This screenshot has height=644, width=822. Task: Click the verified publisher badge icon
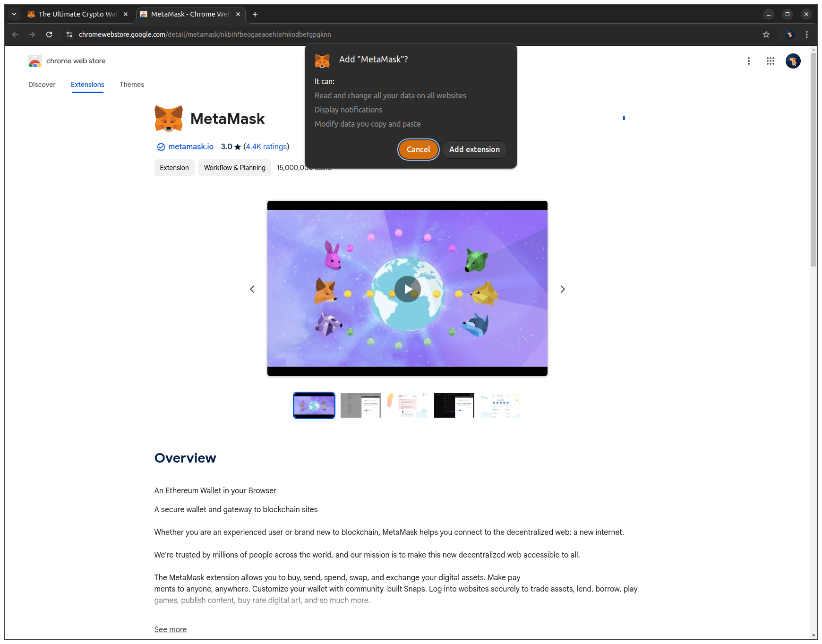tap(161, 147)
